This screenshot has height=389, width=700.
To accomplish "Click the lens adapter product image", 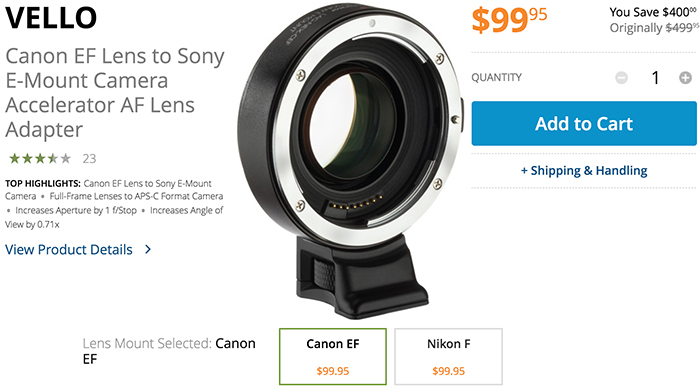I will (350, 161).
